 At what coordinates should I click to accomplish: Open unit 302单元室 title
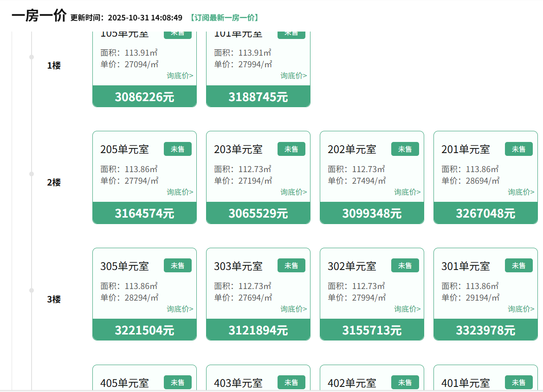pos(352,266)
